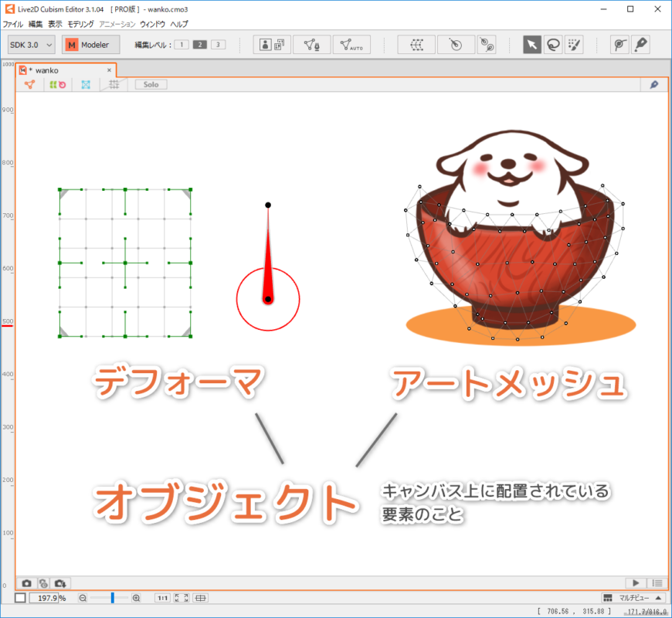Open the 表示 menu
This screenshot has width=672, height=618.
click(55, 24)
